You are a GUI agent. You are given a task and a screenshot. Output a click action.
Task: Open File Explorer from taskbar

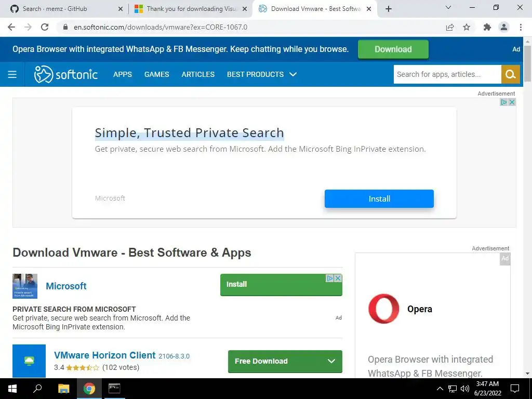tap(63, 389)
